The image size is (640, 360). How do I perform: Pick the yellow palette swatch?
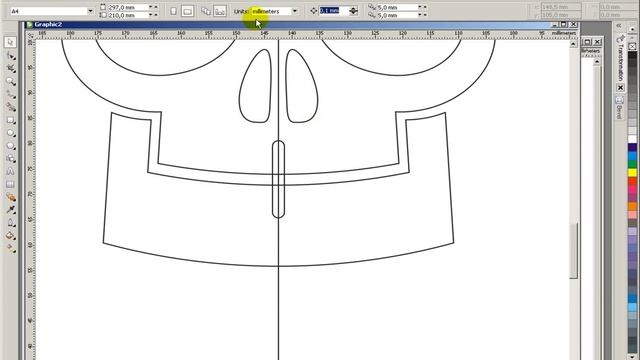point(632,173)
